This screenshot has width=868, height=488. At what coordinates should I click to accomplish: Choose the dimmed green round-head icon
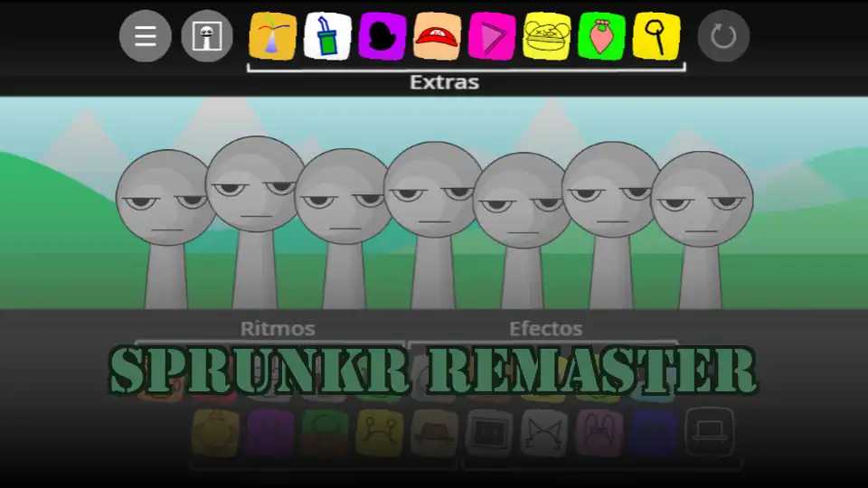pos(325,433)
